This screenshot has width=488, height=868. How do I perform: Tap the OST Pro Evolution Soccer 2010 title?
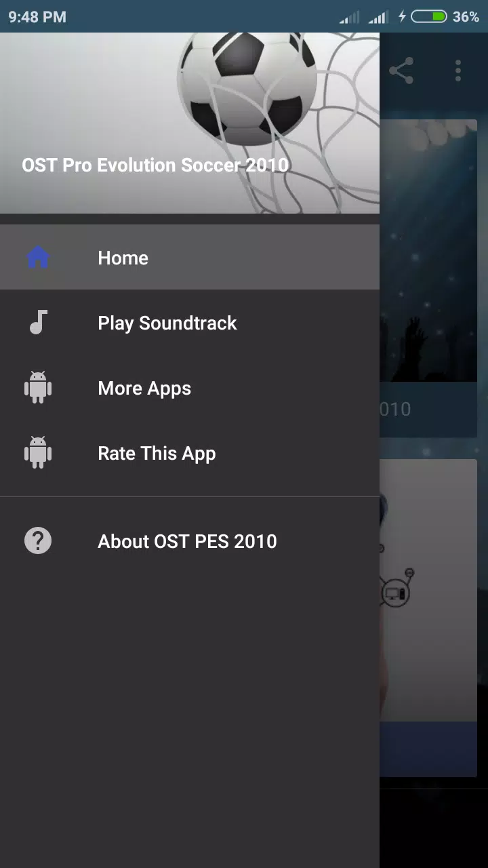tap(155, 165)
